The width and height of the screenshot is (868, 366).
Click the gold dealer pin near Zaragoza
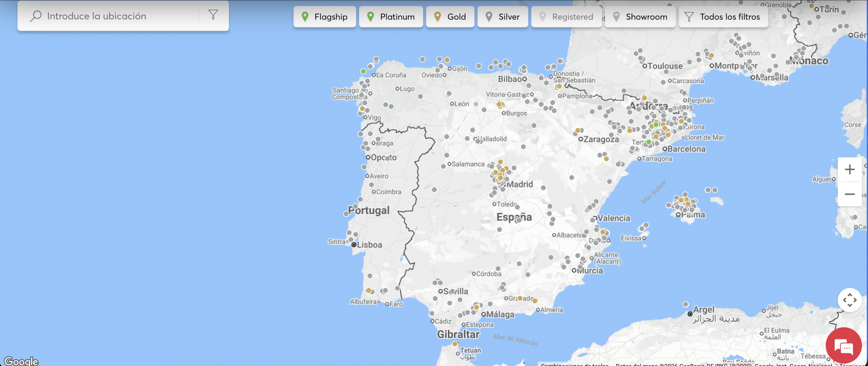coord(578,131)
